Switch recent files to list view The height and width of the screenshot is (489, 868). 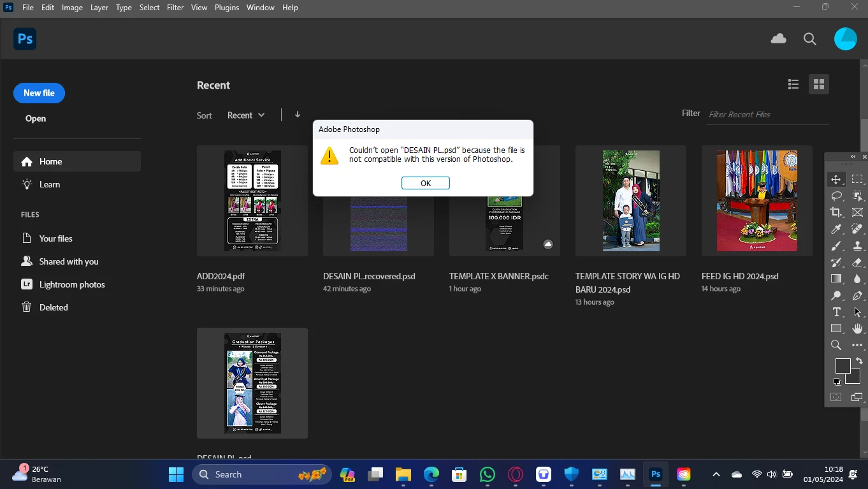793,84
